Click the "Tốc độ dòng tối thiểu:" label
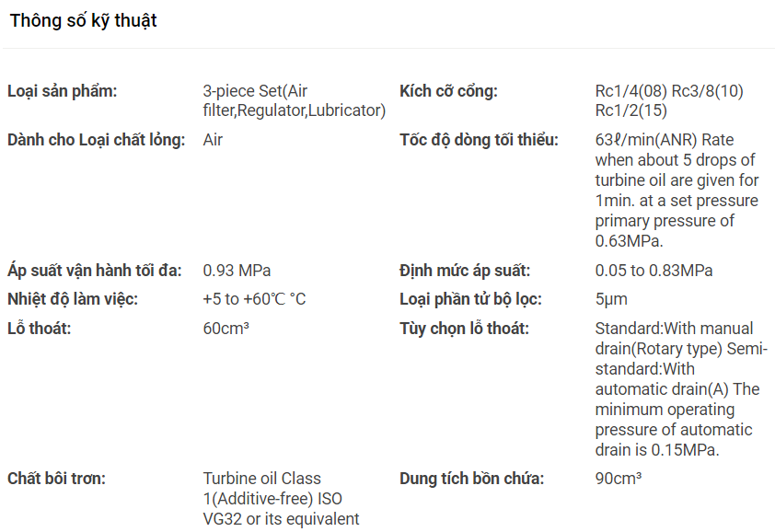Image resolution: width=775 pixels, height=532 pixels. click(479, 140)
